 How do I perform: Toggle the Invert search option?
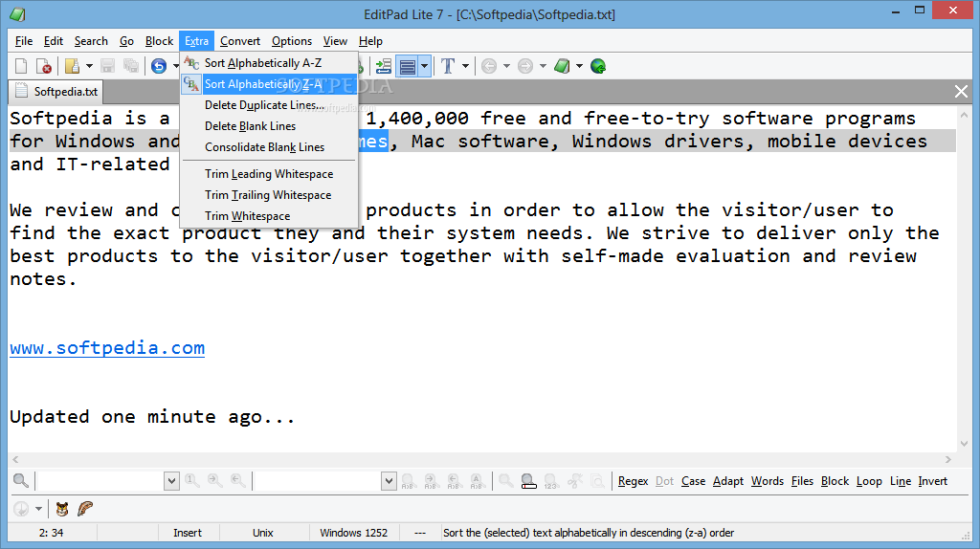932,481
